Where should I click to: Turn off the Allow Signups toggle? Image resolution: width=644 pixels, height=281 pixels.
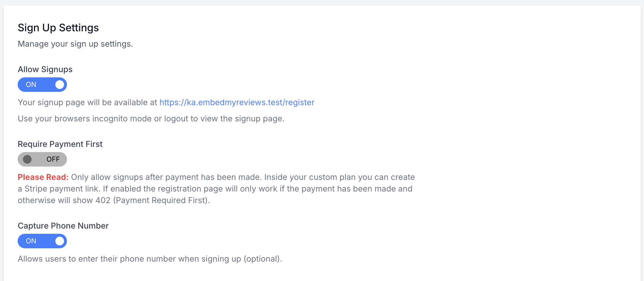(x=42, y=85)
